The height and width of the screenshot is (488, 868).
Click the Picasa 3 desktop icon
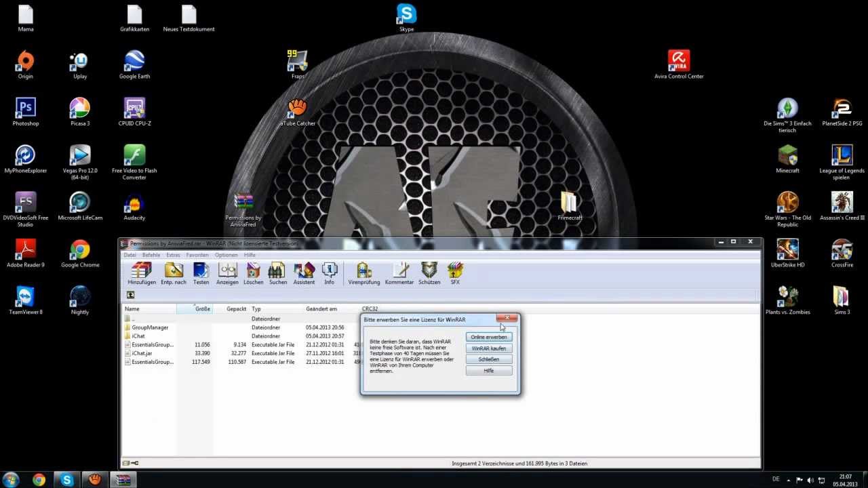(80, 112)
